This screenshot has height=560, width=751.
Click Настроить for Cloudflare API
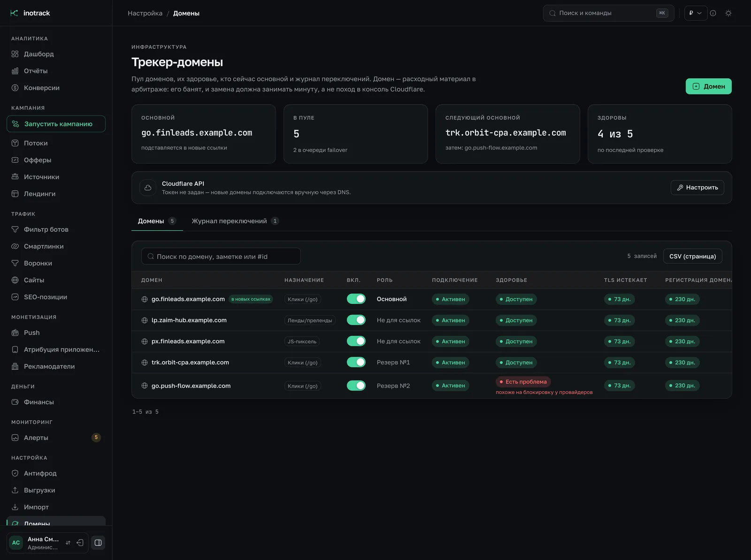tap(697, 188)
